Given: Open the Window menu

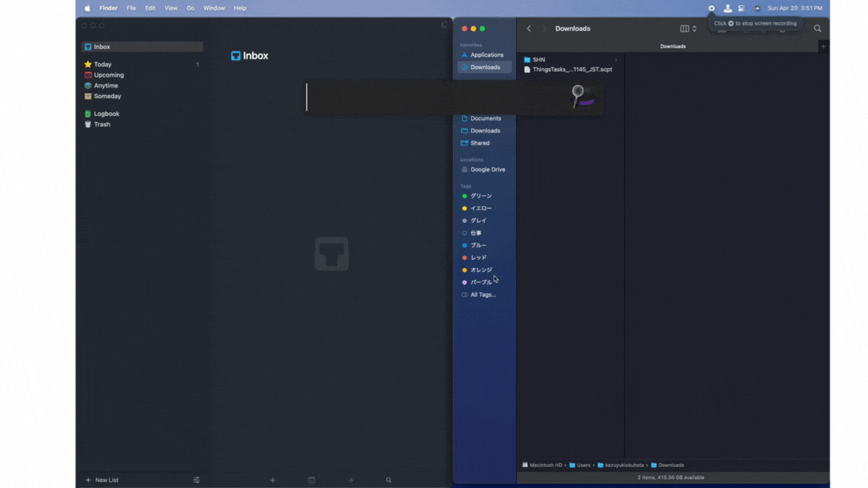Looking at the screenshot, I should click(x=214, y=8).
